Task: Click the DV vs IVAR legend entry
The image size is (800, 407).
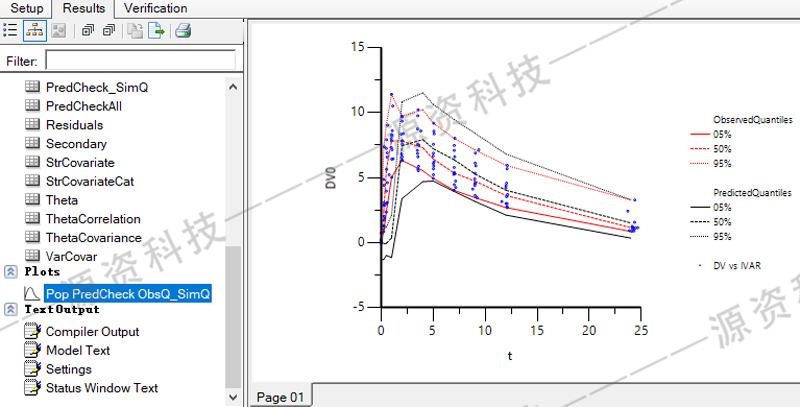Action: (x=730, y=266)
